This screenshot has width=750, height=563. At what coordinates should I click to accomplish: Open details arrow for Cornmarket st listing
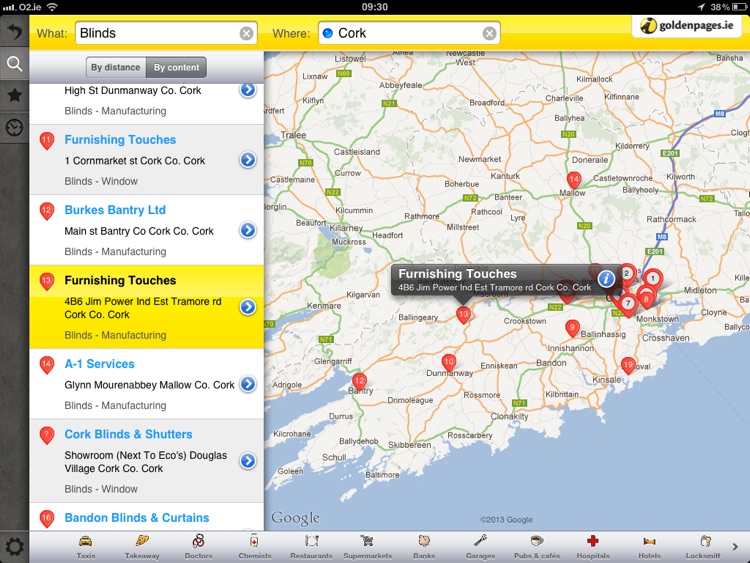click(x=248, y=160)
